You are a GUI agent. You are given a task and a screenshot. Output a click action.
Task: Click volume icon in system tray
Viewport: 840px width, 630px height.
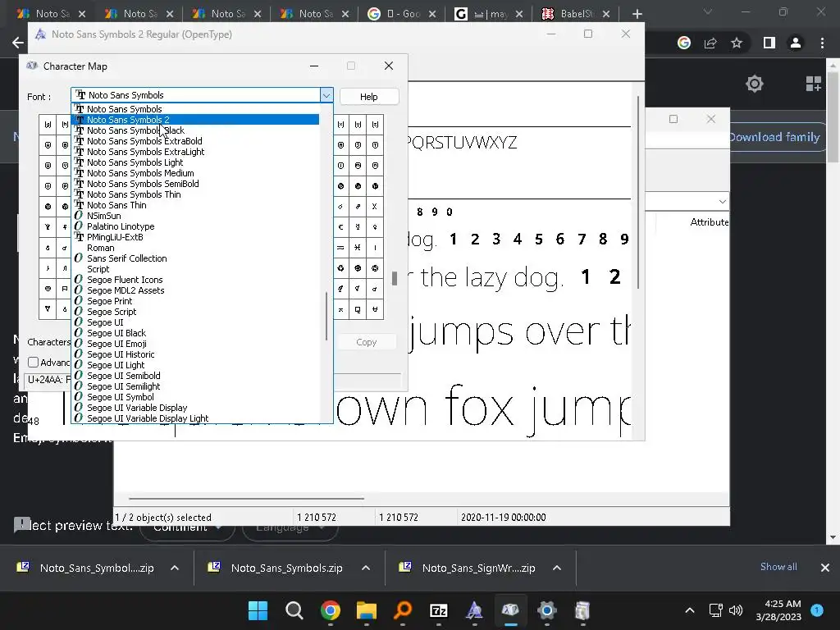coord(736,610)
